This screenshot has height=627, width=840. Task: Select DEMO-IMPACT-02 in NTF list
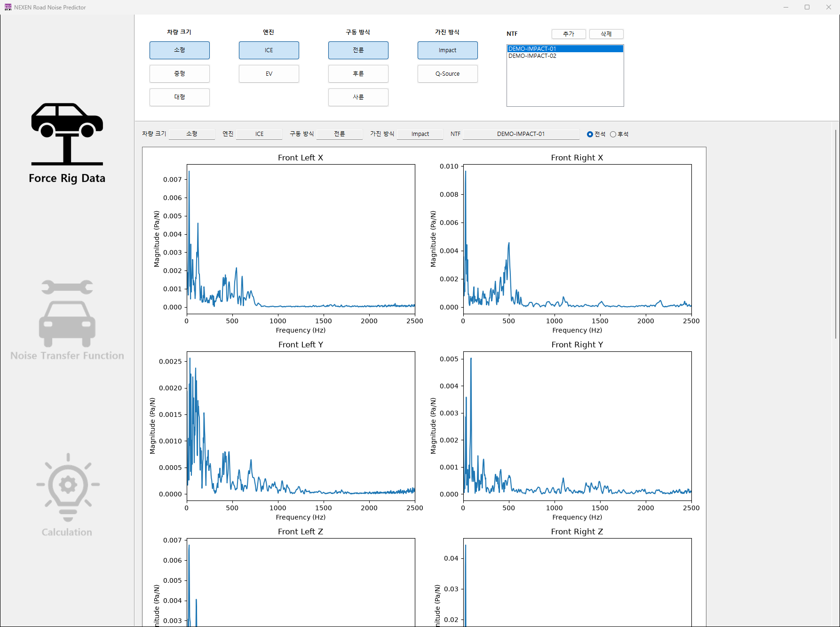(x=565, y=56)
